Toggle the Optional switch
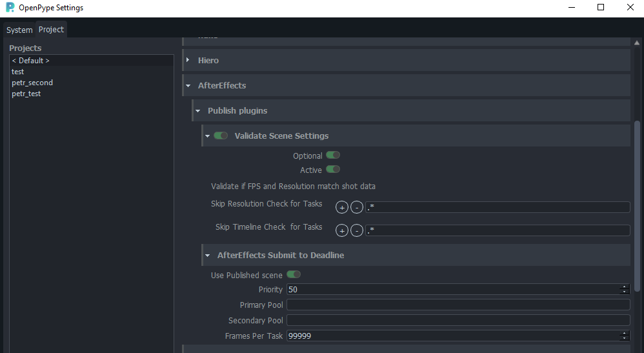 [333, 155]
